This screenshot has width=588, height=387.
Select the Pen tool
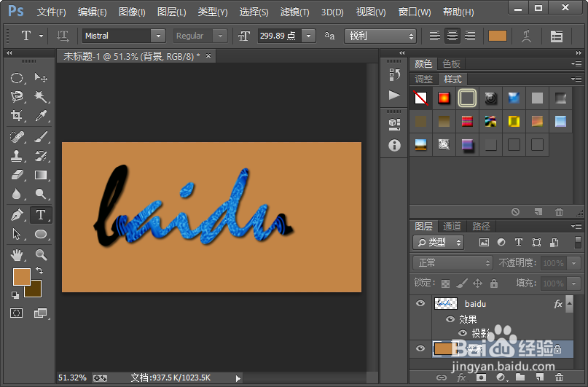[17, 215]
